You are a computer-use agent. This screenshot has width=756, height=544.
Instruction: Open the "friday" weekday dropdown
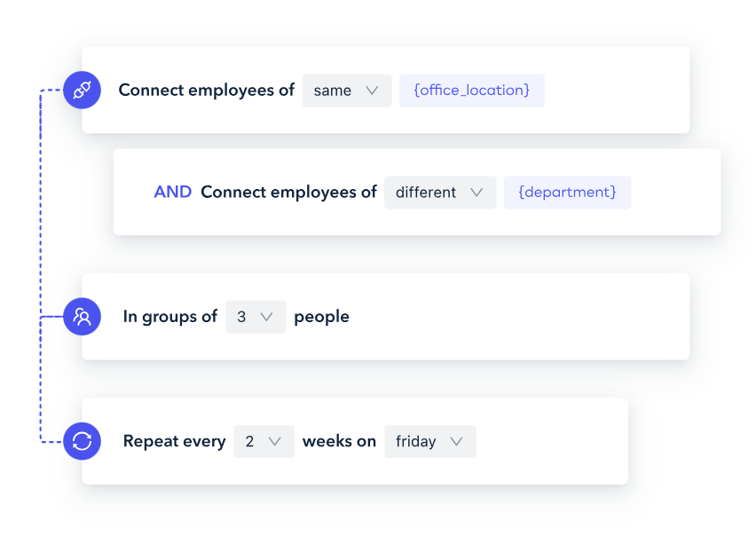[429, 441]
